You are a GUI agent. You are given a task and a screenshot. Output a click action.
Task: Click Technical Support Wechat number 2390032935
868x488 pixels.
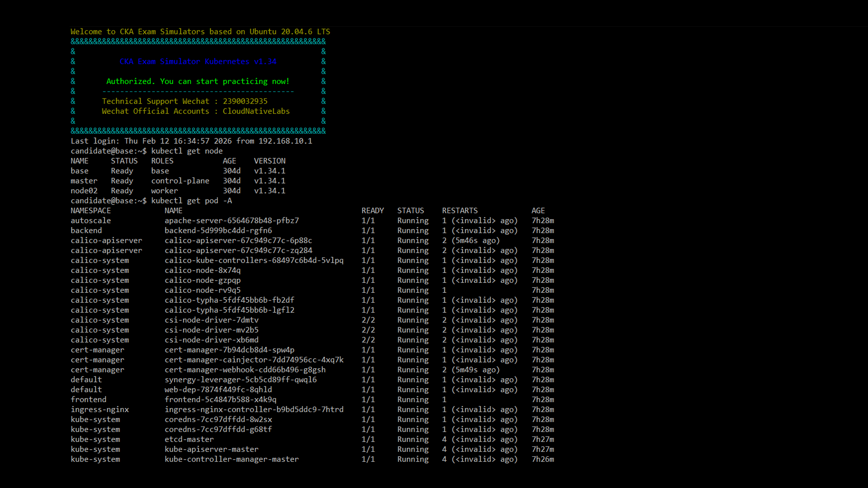point(245,101)
